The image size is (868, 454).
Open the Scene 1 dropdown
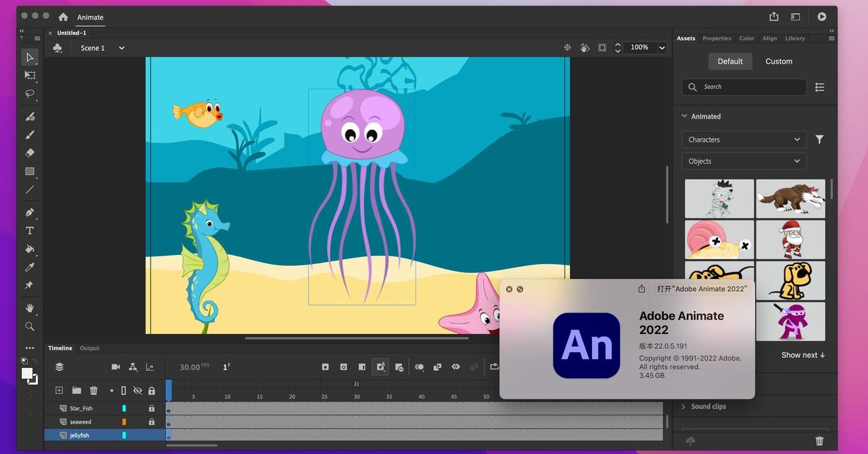(121, 48)
